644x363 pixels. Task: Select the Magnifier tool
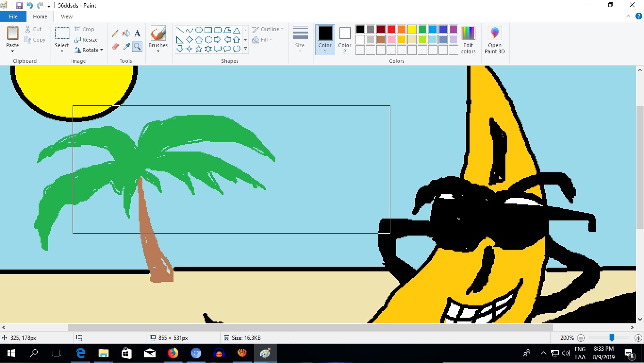coord(137,46)
